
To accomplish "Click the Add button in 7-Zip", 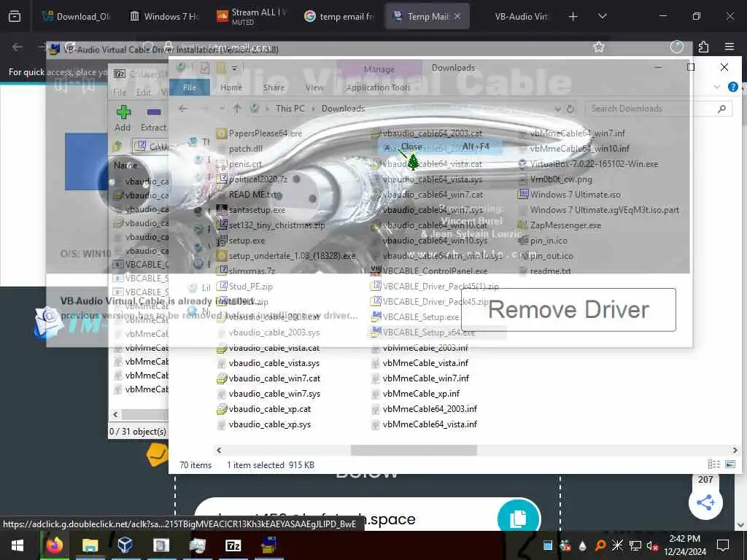I will 123,119.
